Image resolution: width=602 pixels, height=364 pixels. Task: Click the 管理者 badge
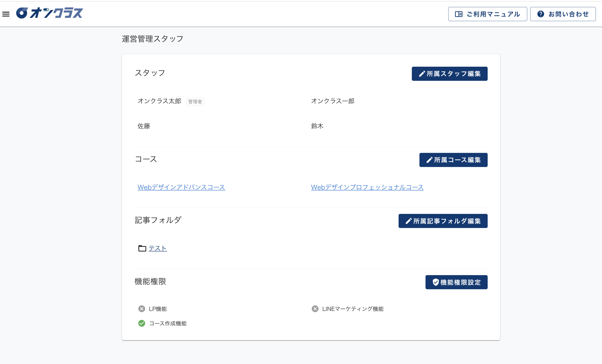click(x=195, y=102)
